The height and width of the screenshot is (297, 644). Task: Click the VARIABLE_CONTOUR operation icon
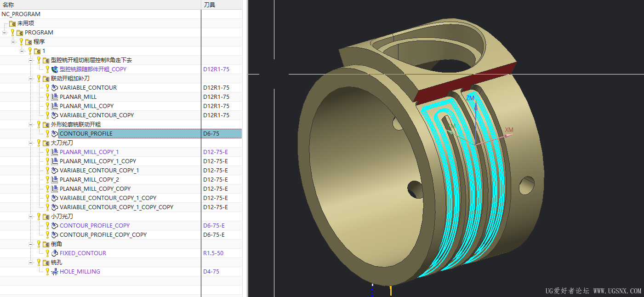point(55,88)
